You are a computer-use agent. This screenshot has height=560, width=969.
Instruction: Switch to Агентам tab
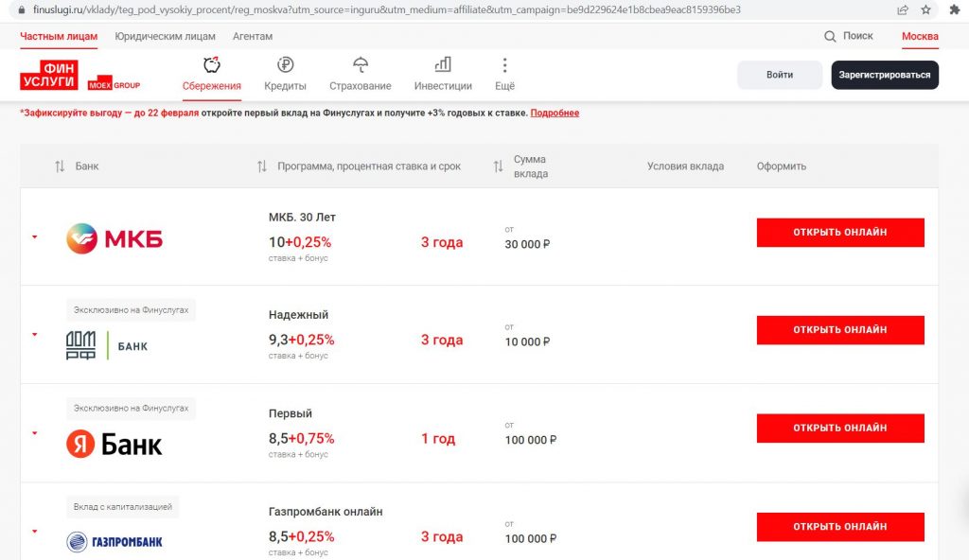[252, 37]
